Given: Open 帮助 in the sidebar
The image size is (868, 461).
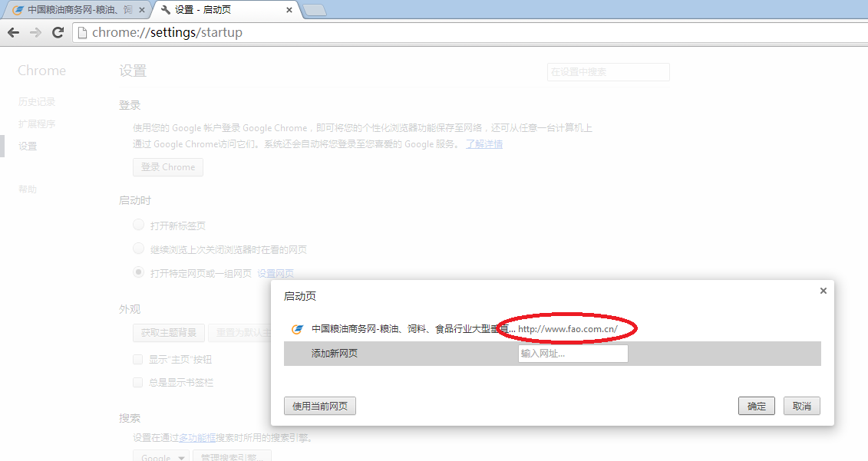Looking at the screenshot, I should [28, 189].
